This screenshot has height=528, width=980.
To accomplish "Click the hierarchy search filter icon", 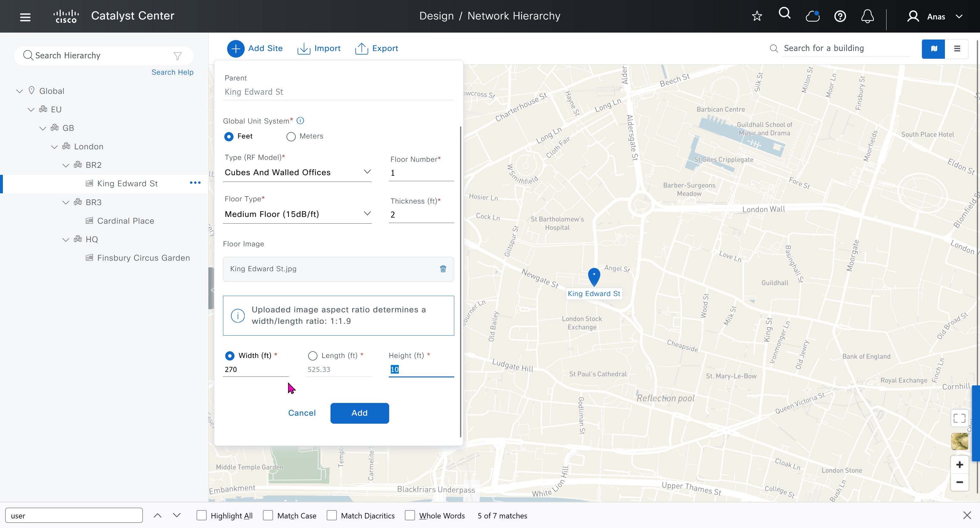I will pos(177,56).
